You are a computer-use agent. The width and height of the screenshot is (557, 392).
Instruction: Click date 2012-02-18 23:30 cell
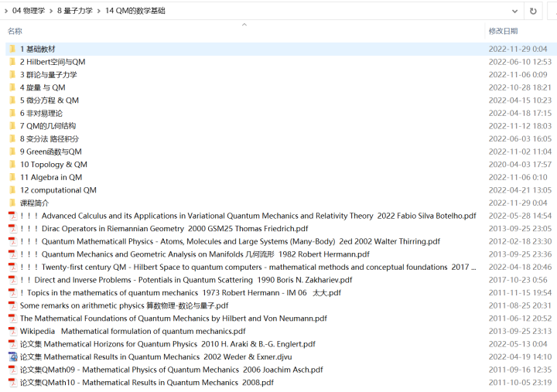(x=520, y=241)
